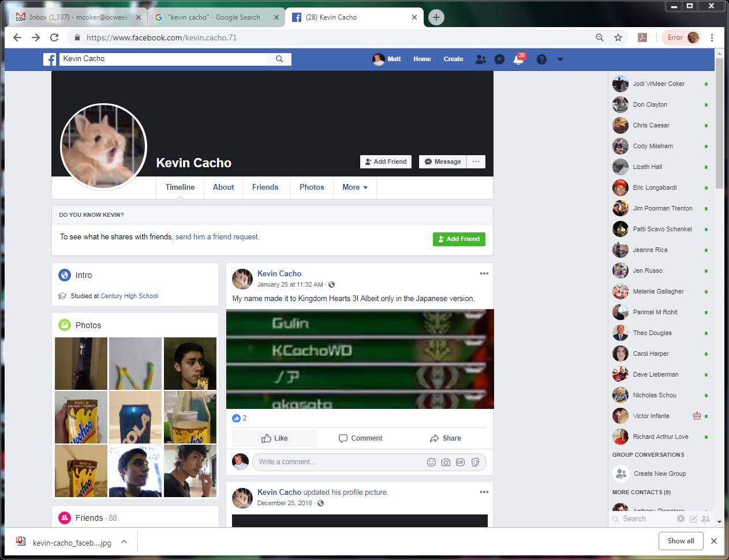Open chat sidebar settings gear icon
729x560 pixels.
click(x=681, y=518)
